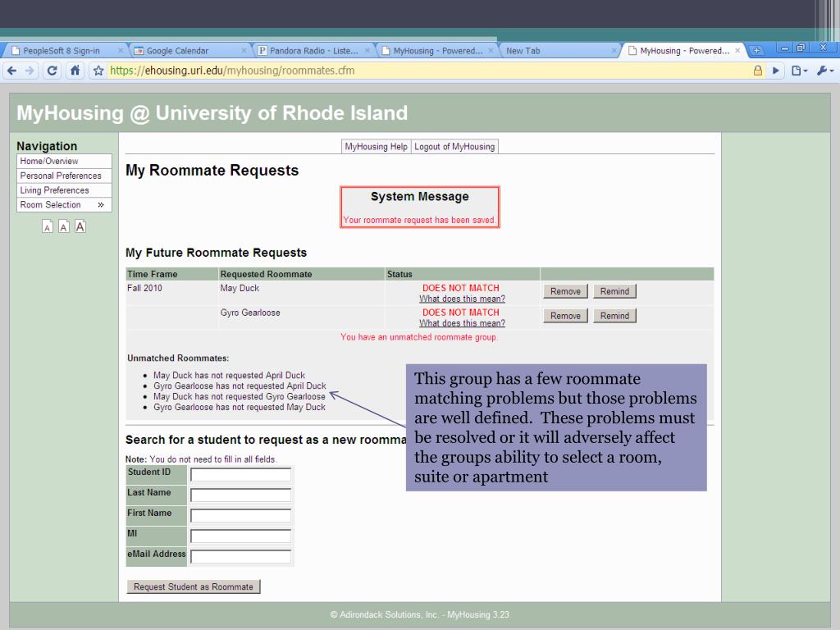The image size is (840, 630).
Task: Switch to the Pandora Radio tab
Action: click(313, 51)
